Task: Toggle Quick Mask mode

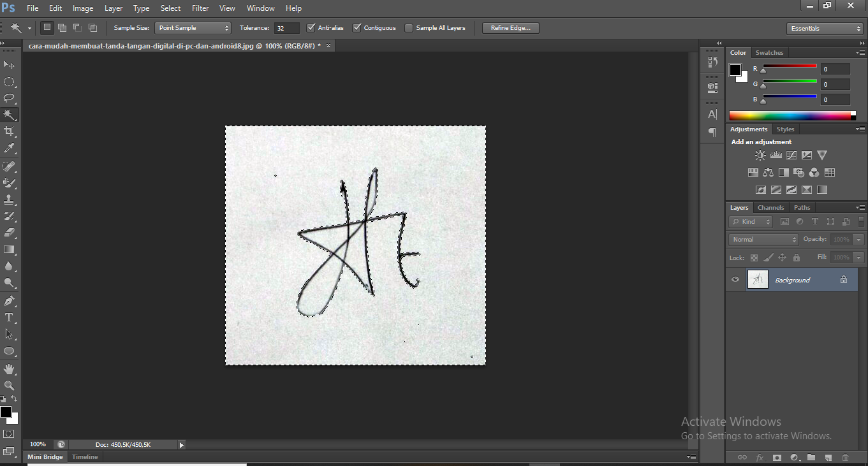Action: pos(9,434)
